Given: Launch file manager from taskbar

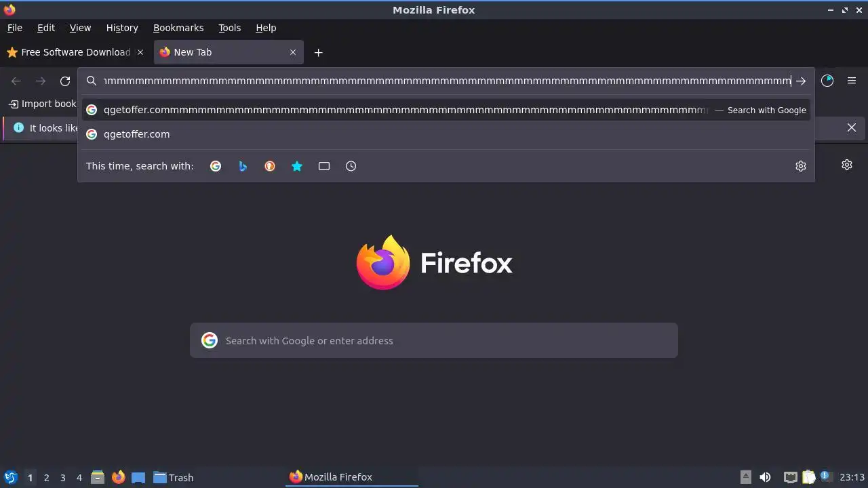Looking at the screenshot, I should (x=98, y=477).
